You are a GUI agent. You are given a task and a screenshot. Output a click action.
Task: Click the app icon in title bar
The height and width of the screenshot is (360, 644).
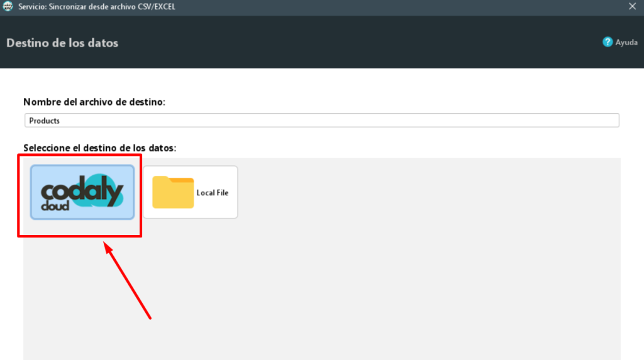pyautogui.click(x=8, y=6)
